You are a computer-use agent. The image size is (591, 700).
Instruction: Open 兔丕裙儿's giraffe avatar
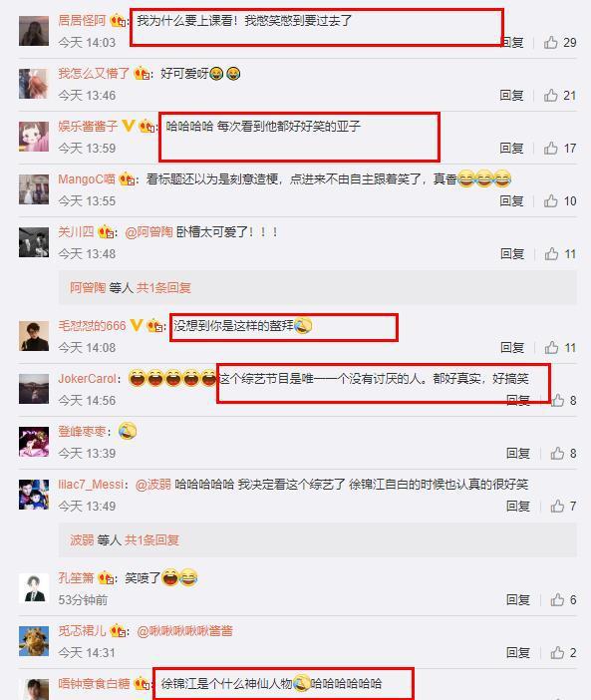pos(34,641)
